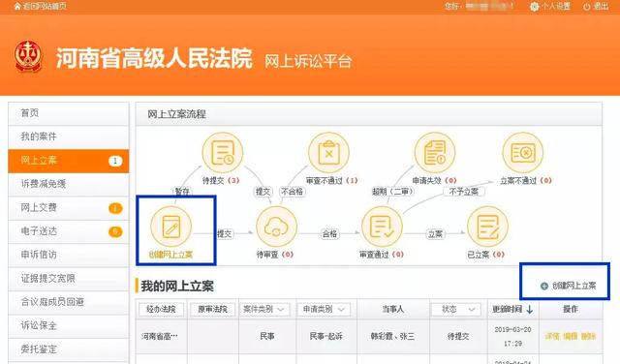The image size is (620, 364).
Task: Open 我的案件 in the sidebar
Action: tap(69, 136)
